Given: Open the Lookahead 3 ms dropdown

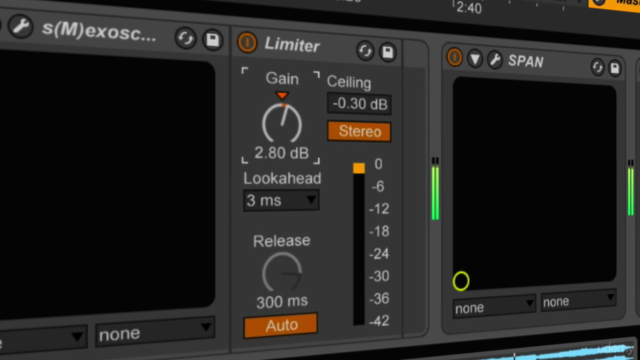Looking at the screenshot, I should [281, 200].
